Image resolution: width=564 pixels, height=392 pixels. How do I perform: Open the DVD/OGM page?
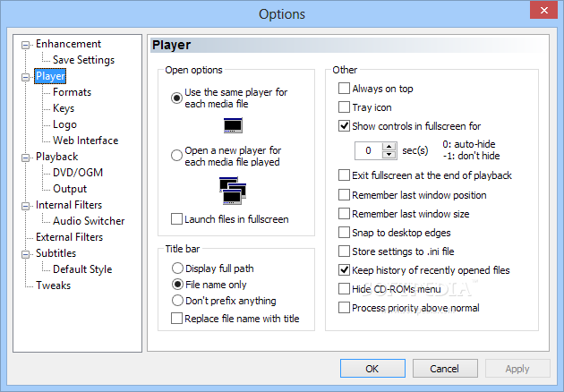(78, 173)
